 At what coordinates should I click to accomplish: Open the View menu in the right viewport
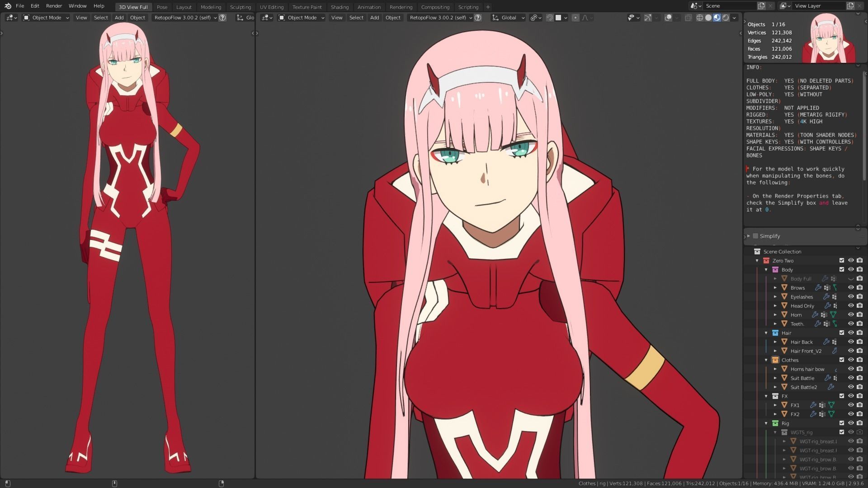click(337, 18)
